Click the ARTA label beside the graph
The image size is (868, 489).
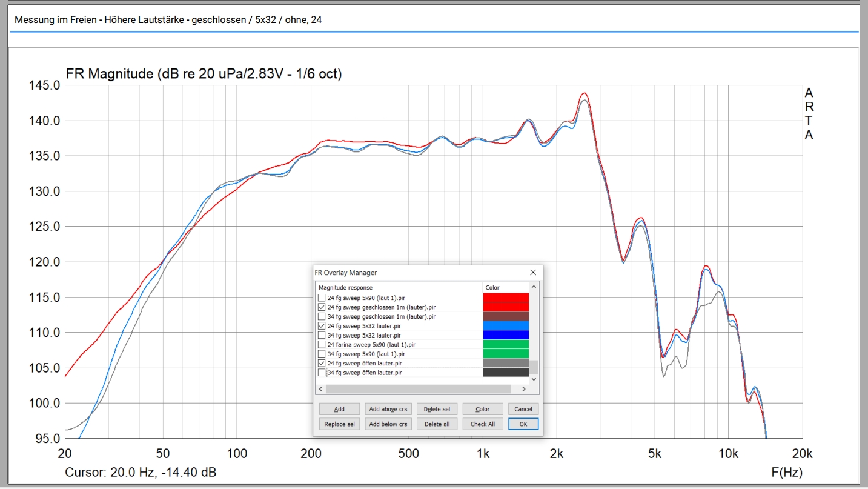coord(809,114)
